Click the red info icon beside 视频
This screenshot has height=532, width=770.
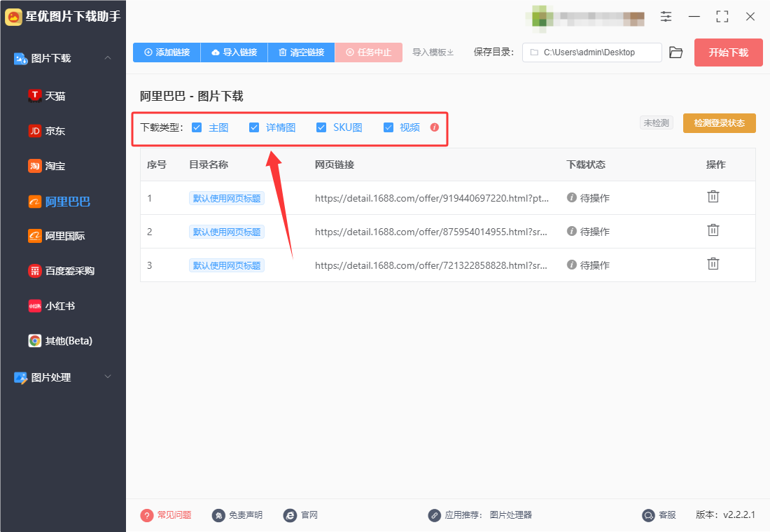pos(435,127)
